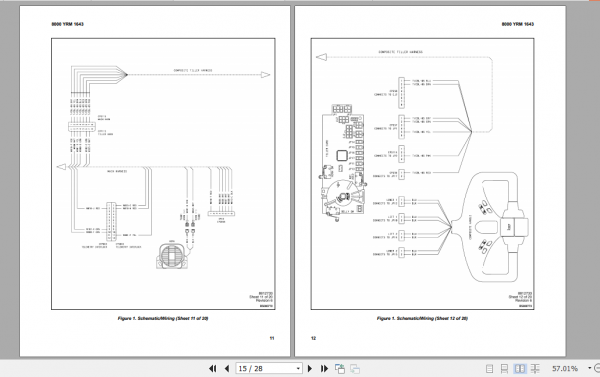Click the 57.01% zoom level field
The height and width of the screenshot is (377, 600).
point(565,369)
